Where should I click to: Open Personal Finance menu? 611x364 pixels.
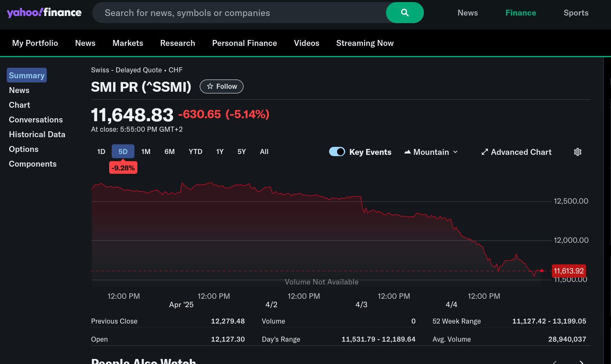coord(244,43)
